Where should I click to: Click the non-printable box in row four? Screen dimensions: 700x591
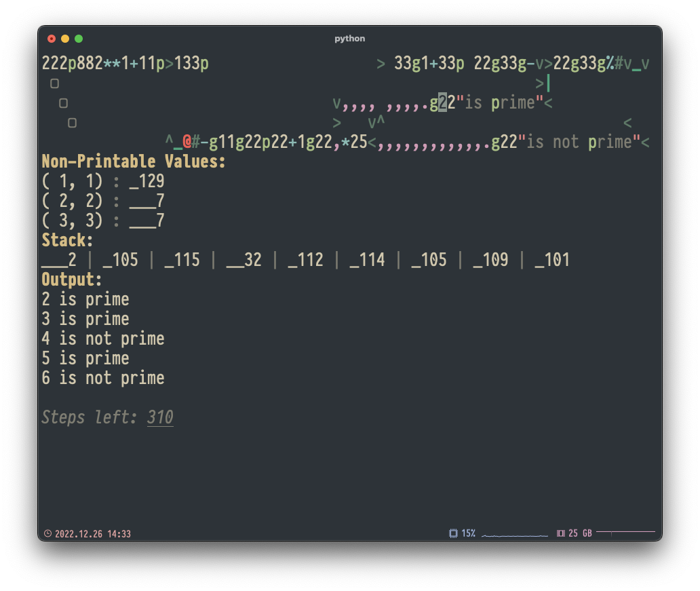click(73, 123)
